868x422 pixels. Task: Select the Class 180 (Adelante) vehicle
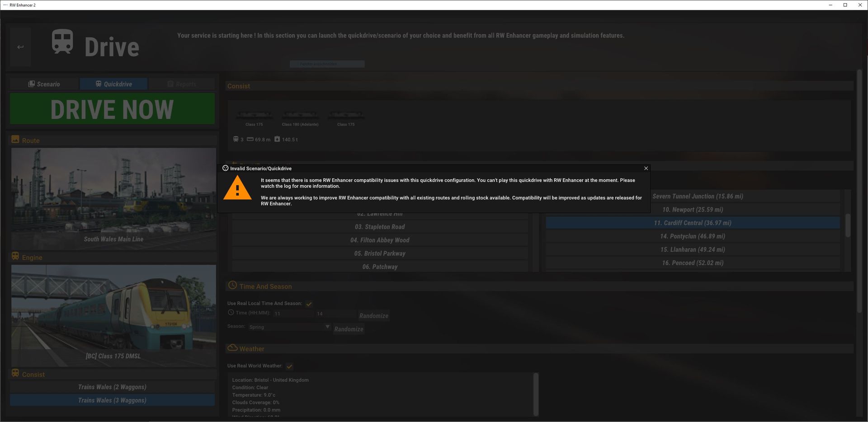pos(300,118)
